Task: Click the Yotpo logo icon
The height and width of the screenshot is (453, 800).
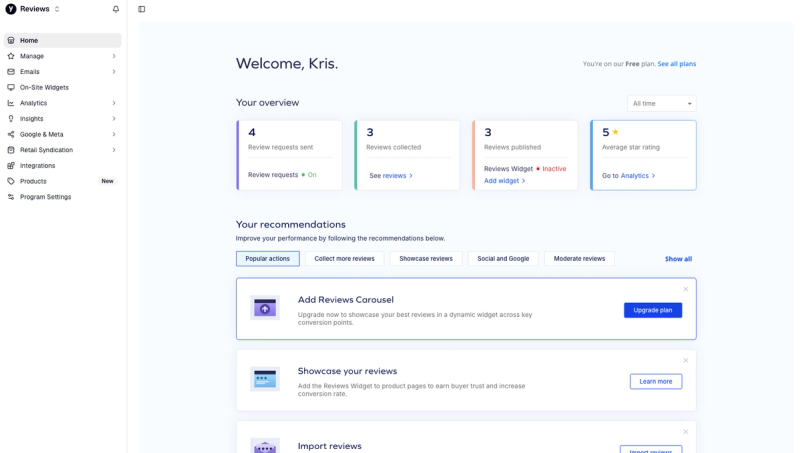Action: [x=11, y=9]
